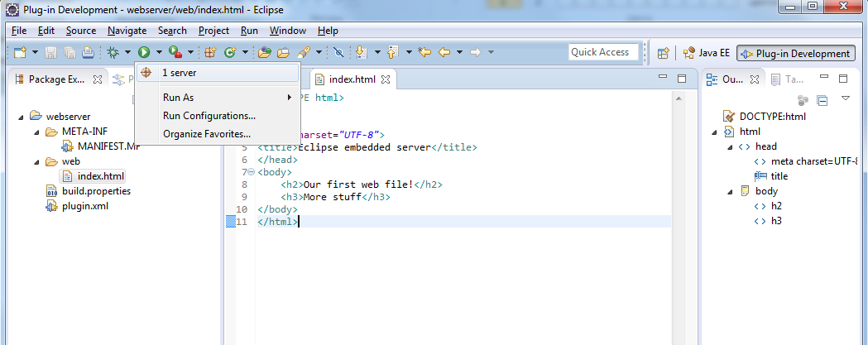Click the Run Last Tool (External Tools) icon

tap(175, 53)
